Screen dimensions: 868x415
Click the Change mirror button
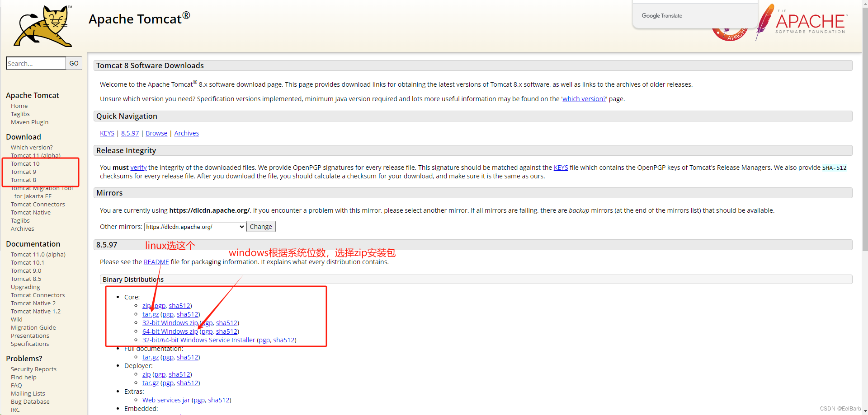click(261, 227)
